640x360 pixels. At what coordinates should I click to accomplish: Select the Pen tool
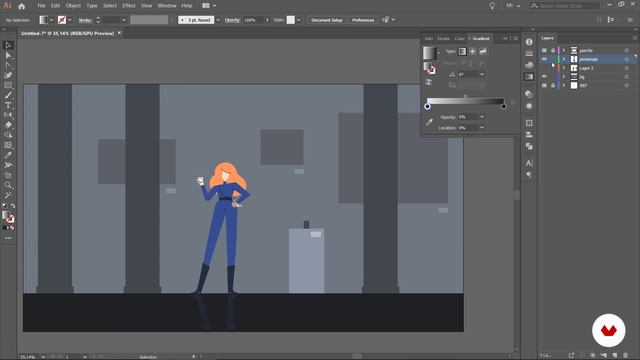(x=8, y=75)
